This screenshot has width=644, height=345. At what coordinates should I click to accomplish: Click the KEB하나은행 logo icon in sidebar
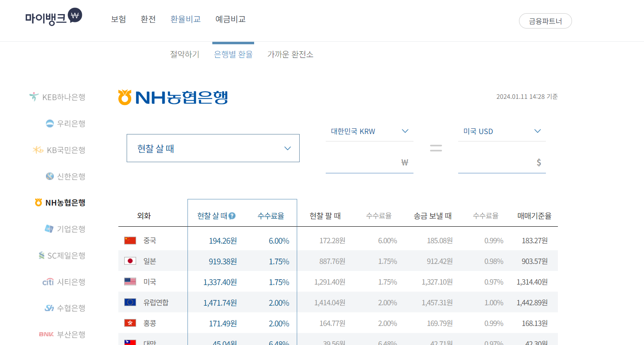34,97
